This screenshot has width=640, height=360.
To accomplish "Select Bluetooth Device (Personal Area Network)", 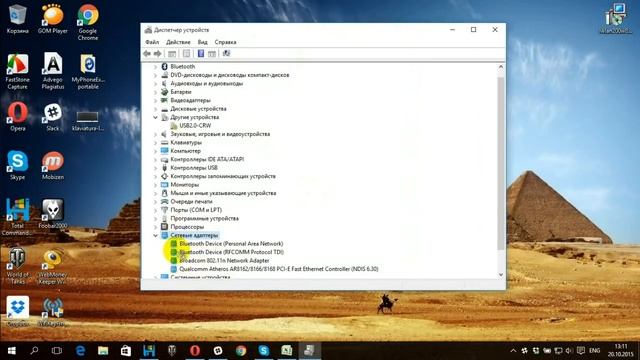I will [231, 244].
